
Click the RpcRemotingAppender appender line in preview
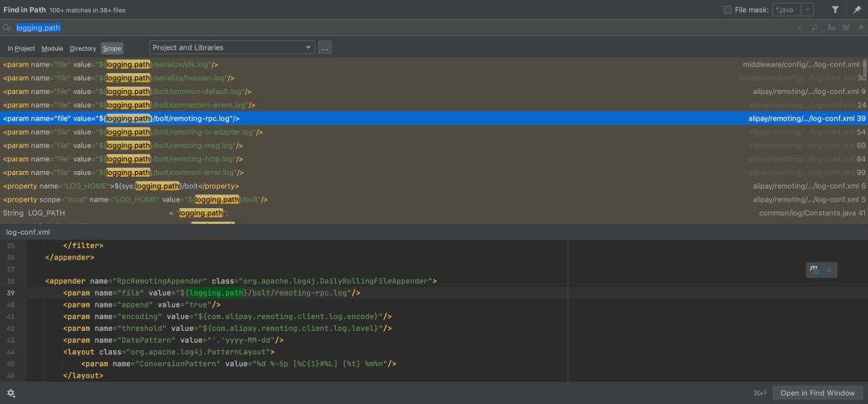point(241,281)
